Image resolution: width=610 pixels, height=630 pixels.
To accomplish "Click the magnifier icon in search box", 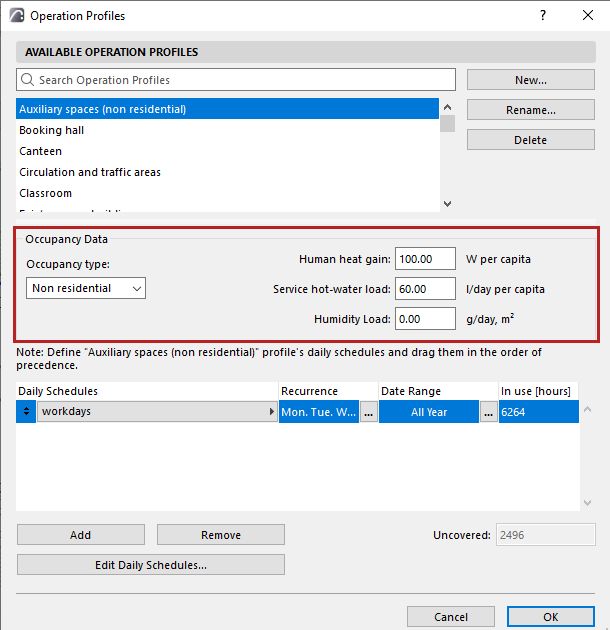I will (x=27, y=80).
